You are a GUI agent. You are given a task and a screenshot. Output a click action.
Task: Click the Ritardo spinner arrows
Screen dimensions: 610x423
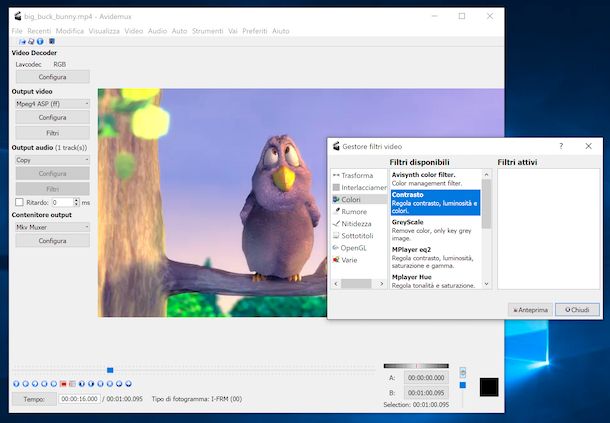point(76,202)
